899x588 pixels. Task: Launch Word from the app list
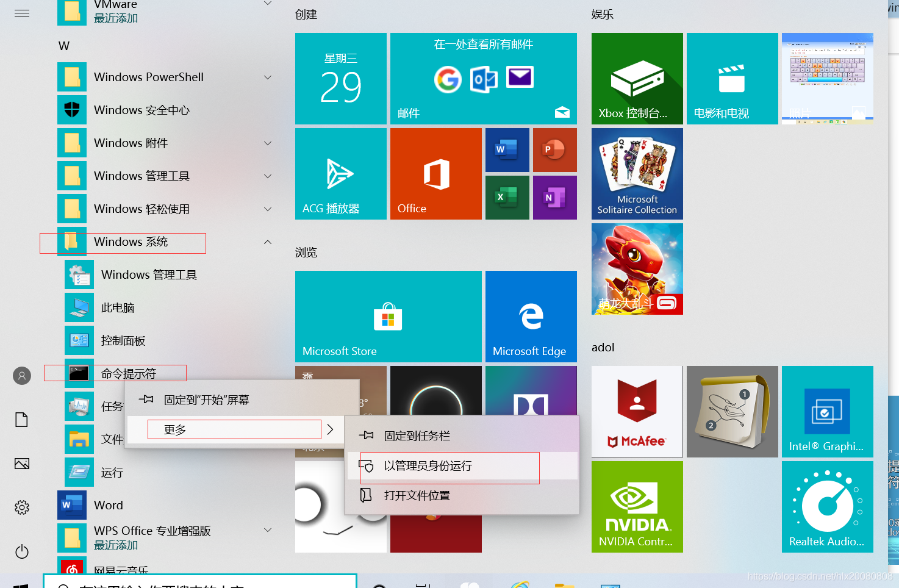pyautogui.click(x=166, y=506)
